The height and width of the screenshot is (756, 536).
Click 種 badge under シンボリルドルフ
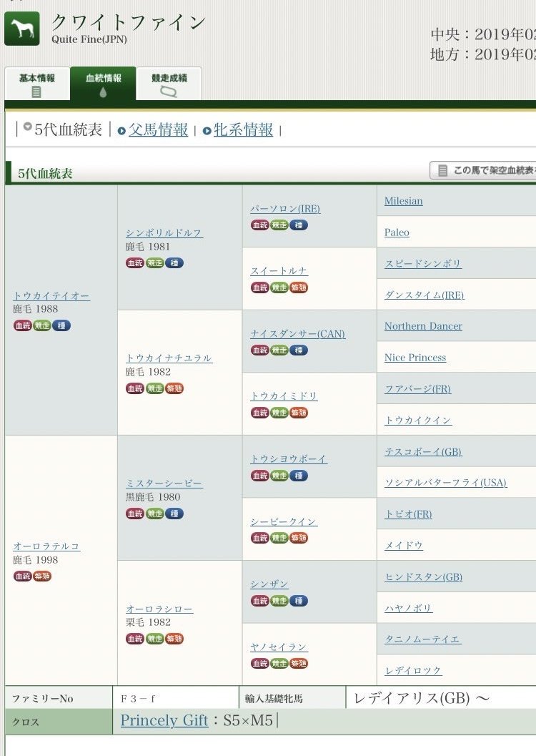pyautogui.click(x=174, y=262)
